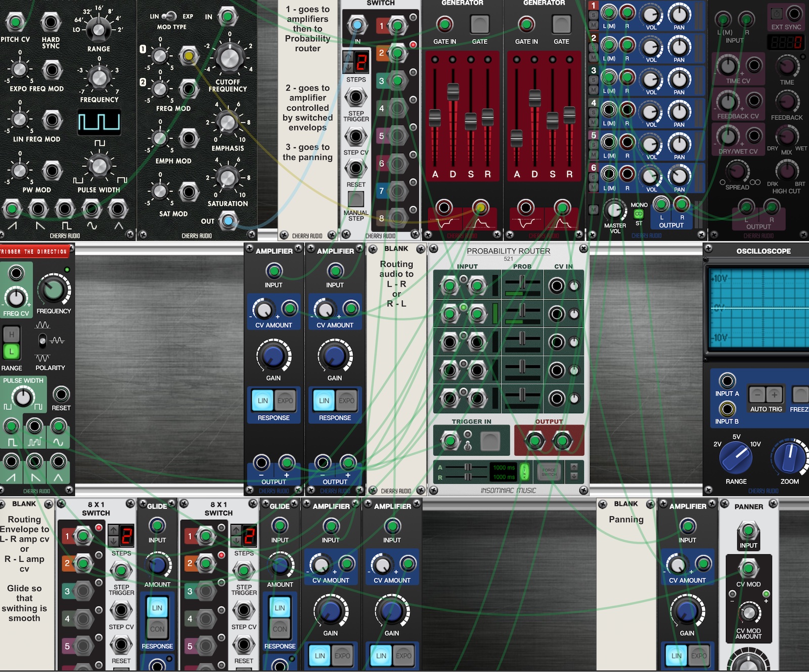Click the filter CUTOFF FREQUENCY knob

click(x=230, y=57)
